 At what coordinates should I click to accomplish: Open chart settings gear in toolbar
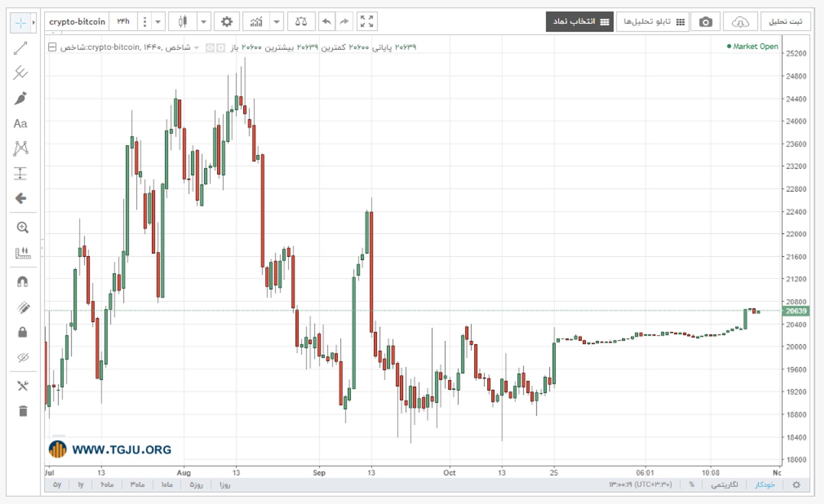227,22
